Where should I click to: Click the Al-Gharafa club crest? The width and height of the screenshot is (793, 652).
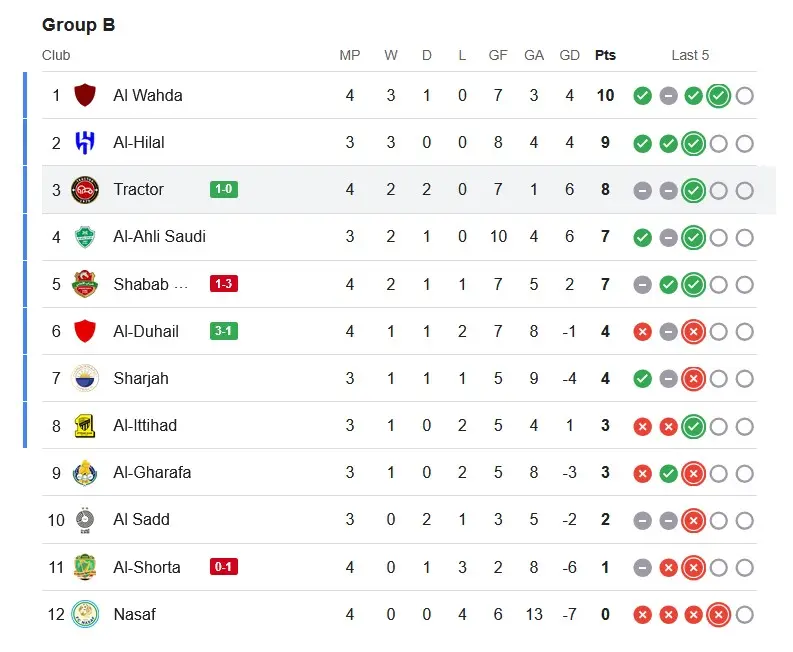85,473
